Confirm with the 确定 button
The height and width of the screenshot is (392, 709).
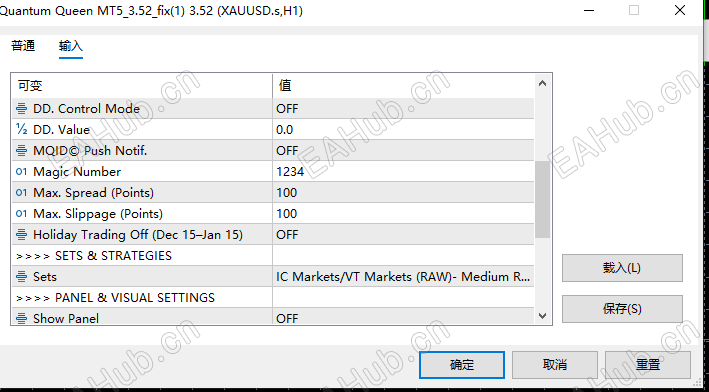click(462, 365)
